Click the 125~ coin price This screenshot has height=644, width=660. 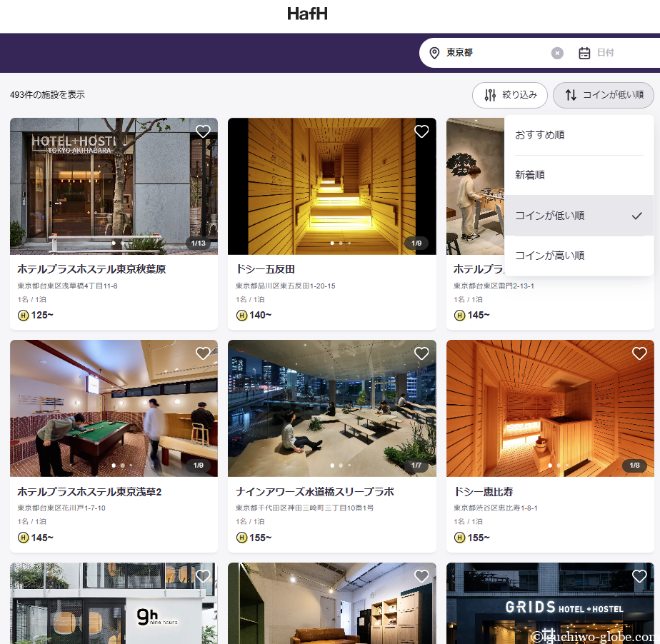(42, 315)
